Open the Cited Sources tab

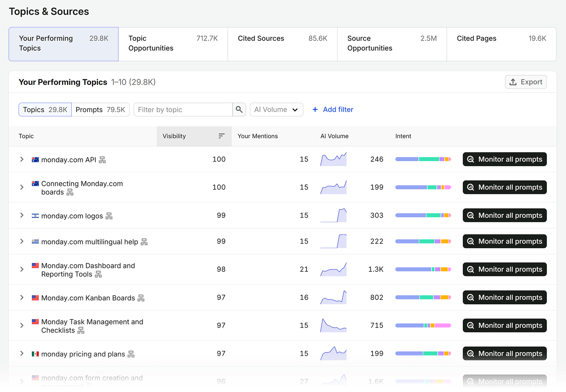[x=282, y=44]
